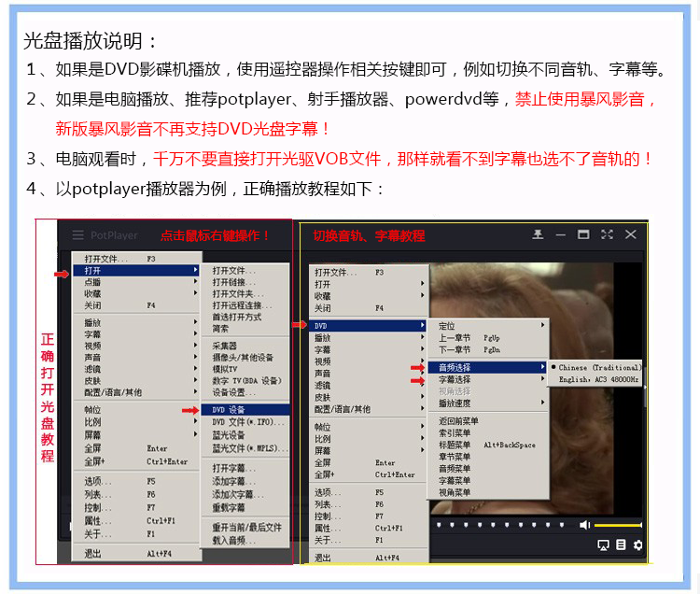The width and height of the screenshot is (700, 594).
Task: Expand 皮肤 submenu arrow in right menu
Action: (x=422, y=397)
